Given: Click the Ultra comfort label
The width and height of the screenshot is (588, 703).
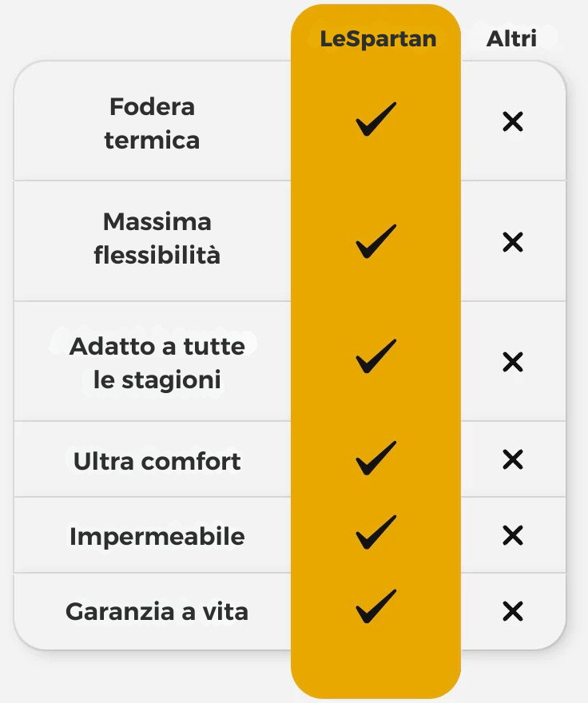Looking at the screenshot, I should pos(157,461).
